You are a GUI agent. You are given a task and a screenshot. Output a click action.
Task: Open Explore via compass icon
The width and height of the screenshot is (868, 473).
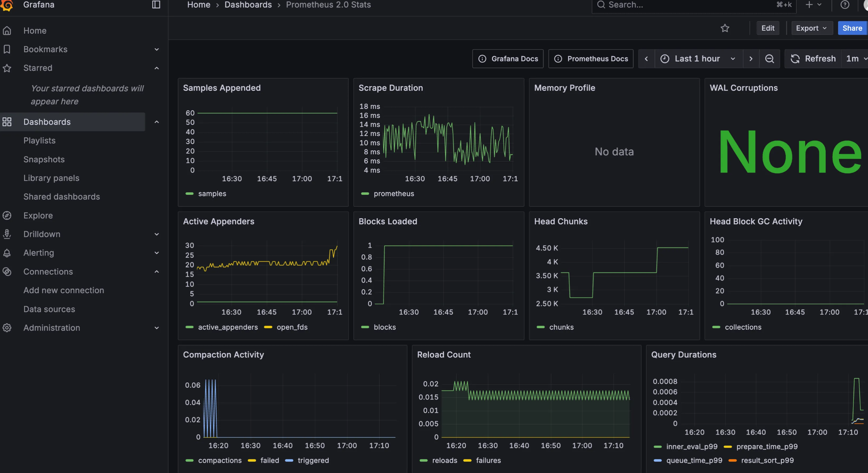coord(7,215)
